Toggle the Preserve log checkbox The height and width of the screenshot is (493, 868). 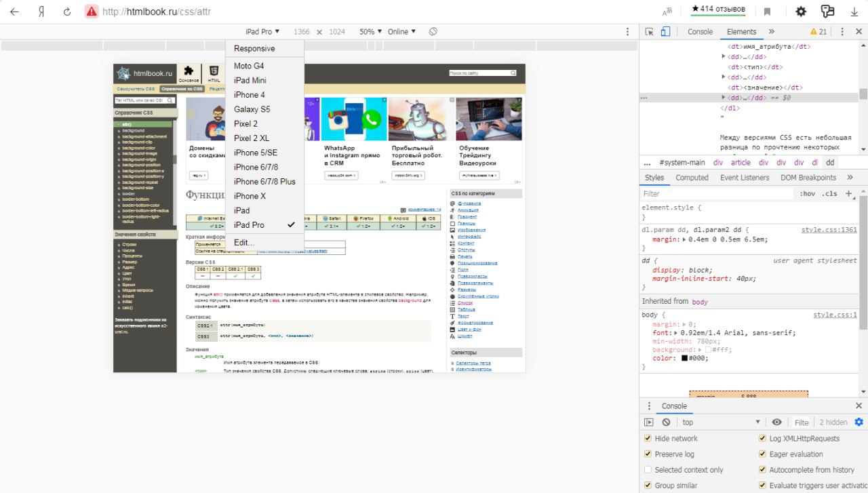click(648, 454)
